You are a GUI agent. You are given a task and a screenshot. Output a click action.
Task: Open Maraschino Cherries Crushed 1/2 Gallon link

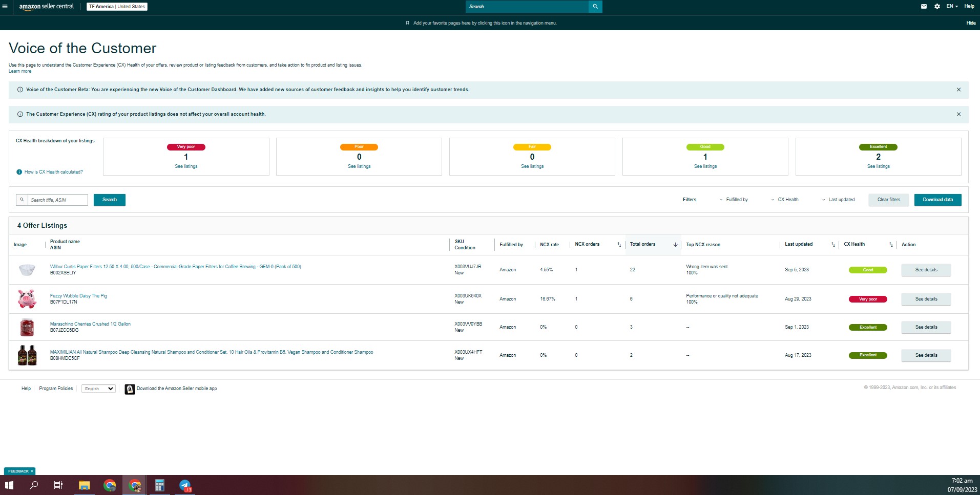[x=90, y=324]
